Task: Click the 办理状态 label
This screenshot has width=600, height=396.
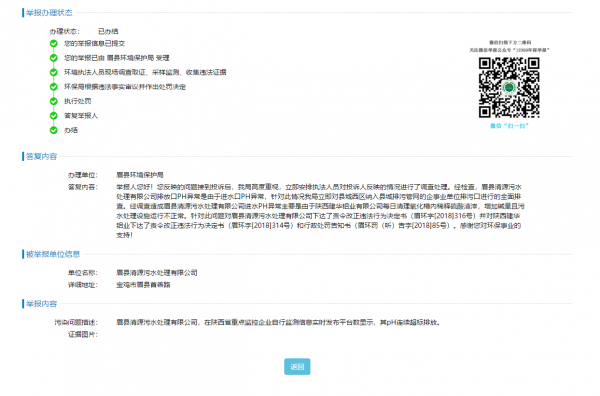Action: tap(64, 31)
